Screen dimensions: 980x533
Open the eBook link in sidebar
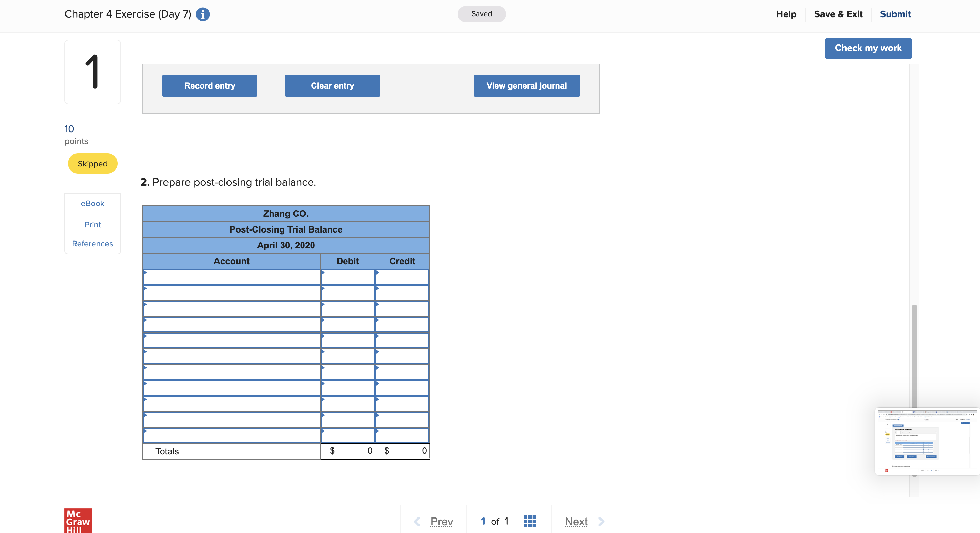click(92, 203)
